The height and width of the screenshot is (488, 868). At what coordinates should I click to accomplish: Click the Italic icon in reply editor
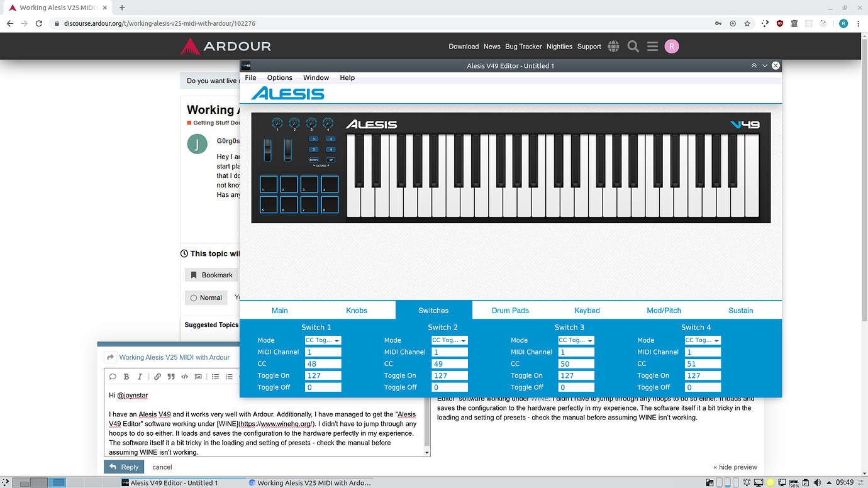(140, 377)
